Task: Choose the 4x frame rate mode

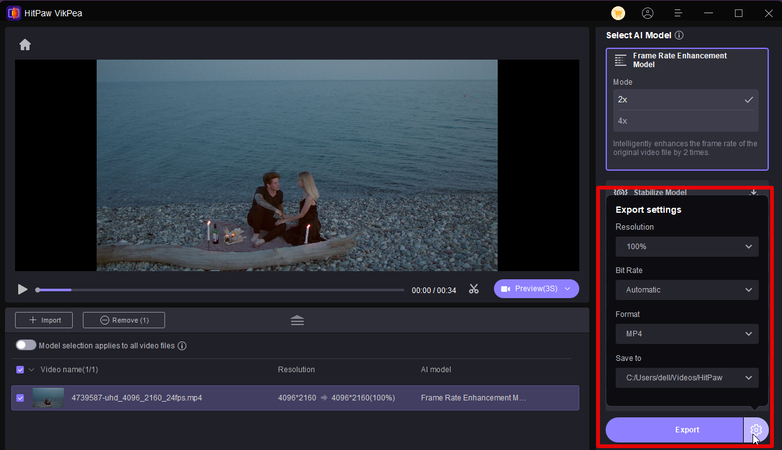Action: (686, 121)
